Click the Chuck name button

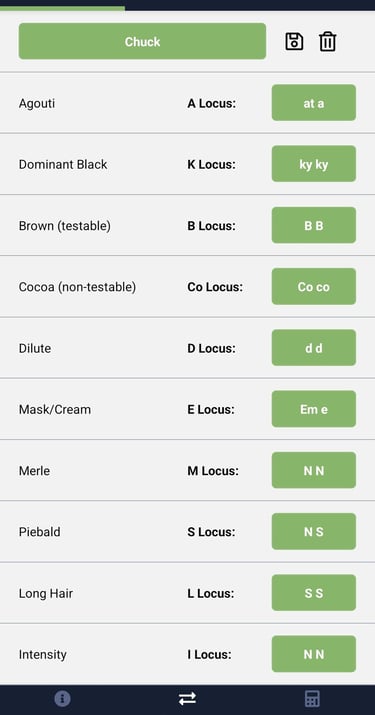[x=142, y=41]
